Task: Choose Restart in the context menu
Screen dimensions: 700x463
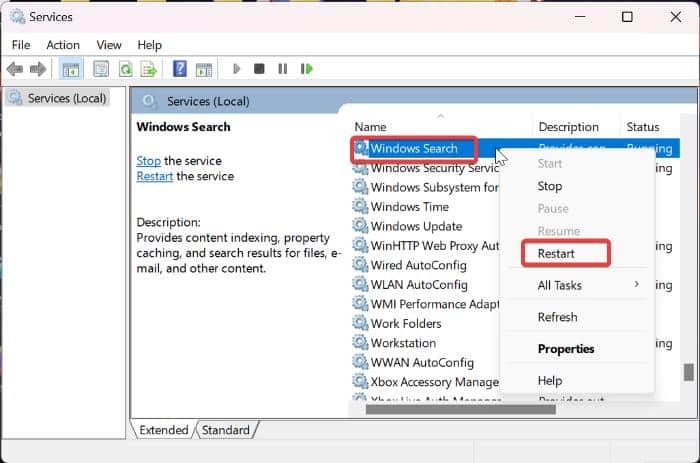Action: coord(556,254)
